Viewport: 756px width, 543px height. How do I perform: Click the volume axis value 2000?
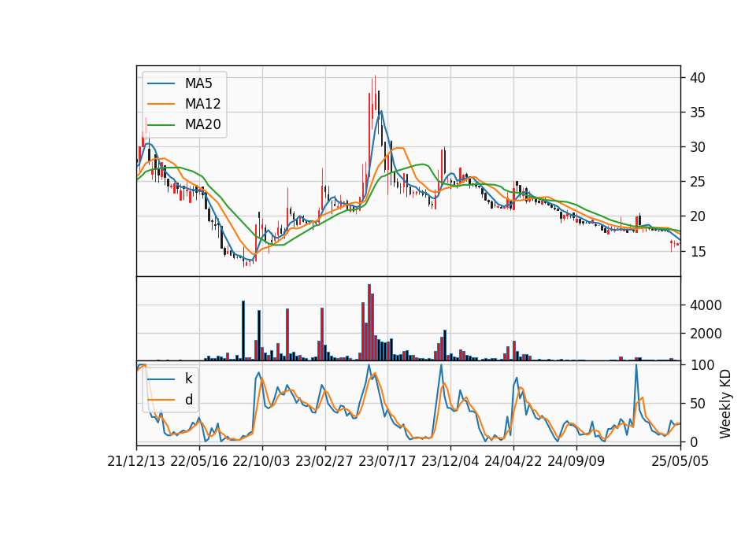coord(706,334)
